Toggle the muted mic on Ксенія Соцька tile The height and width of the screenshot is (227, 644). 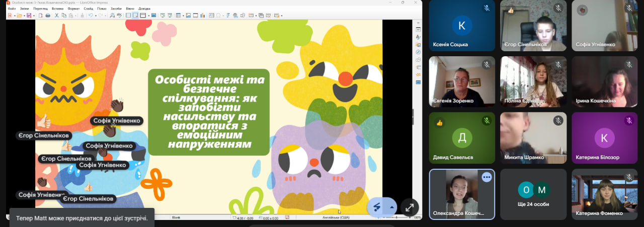[486, 9]
